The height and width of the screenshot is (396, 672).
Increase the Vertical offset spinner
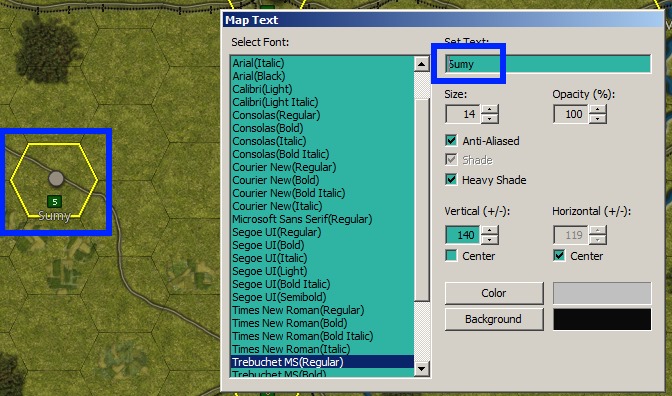[489, 230]
